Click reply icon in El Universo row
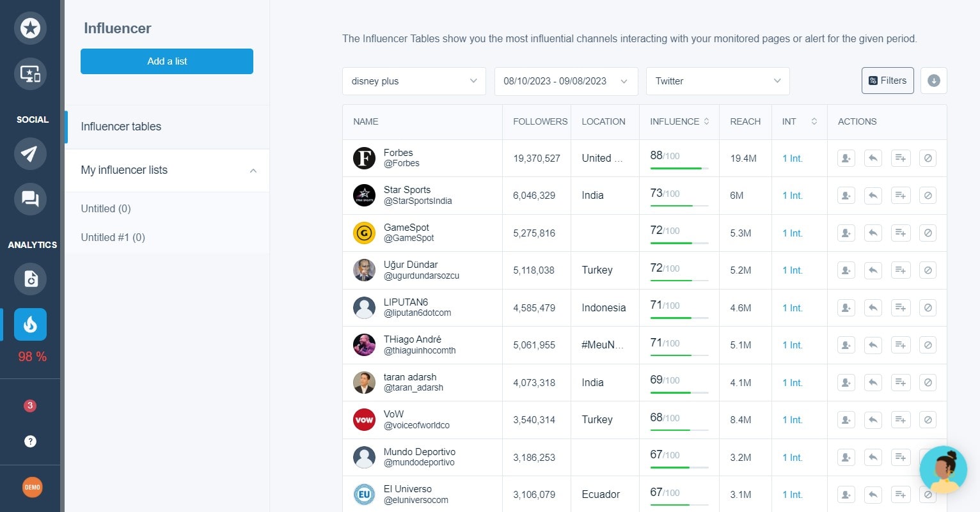The width and height of the screenshot is (980, 512). click(x=873, y=494)
